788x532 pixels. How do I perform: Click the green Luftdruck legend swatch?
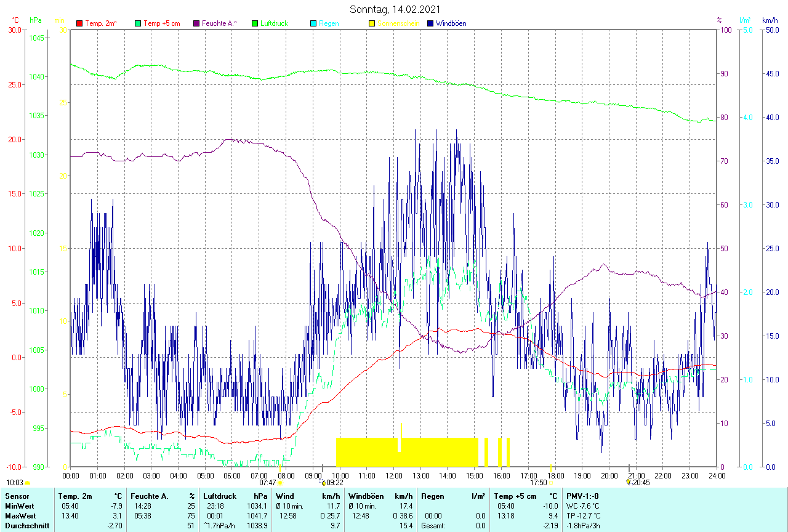click(255, 23)
